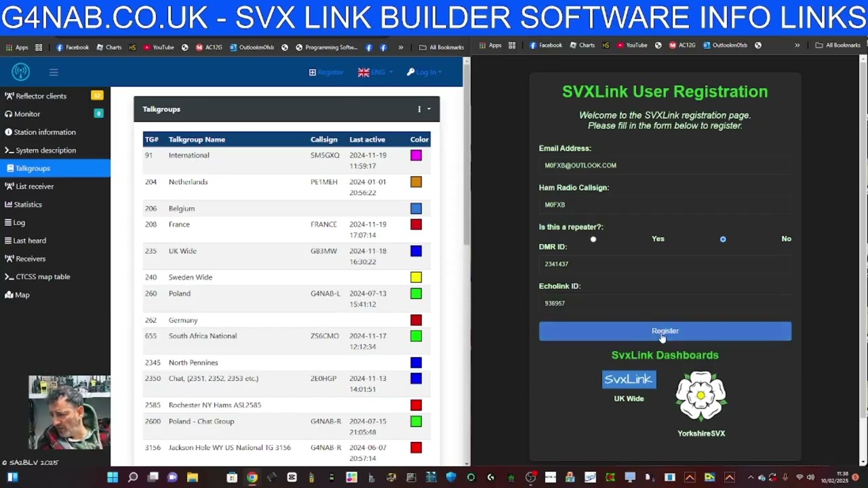The height and width of the screenshot is (488, 868).
Task: Open Programming Software bookmark in left browser
Action: [326, 47]
